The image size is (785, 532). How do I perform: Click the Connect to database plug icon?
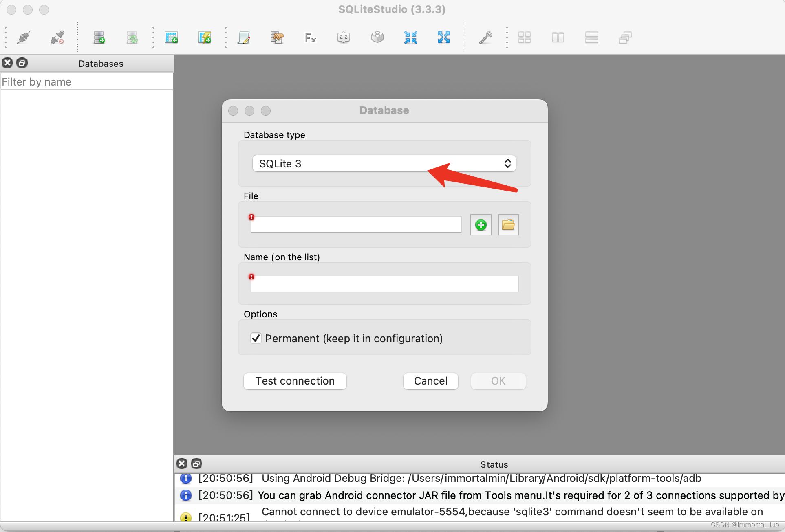click(x=24, y=37)
